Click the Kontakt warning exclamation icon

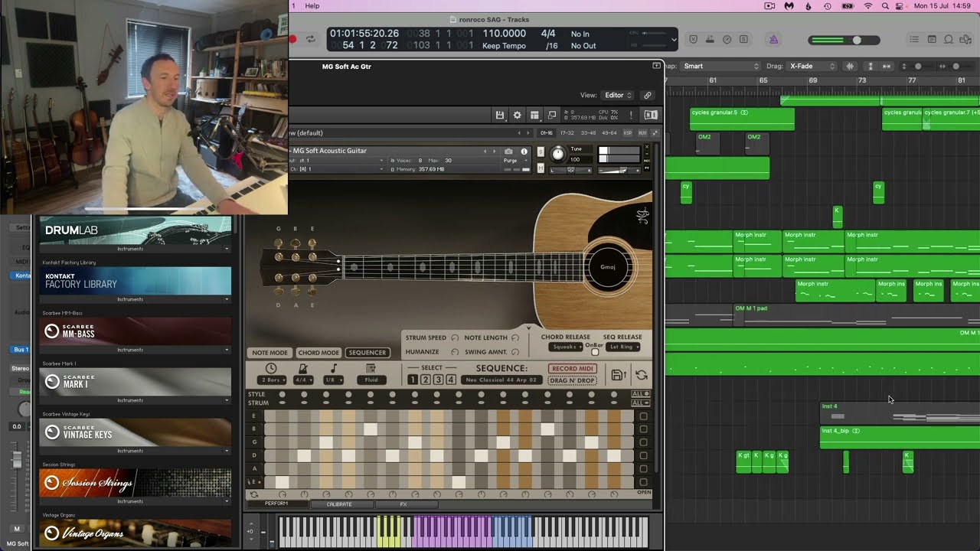click(x=631, y=115)
